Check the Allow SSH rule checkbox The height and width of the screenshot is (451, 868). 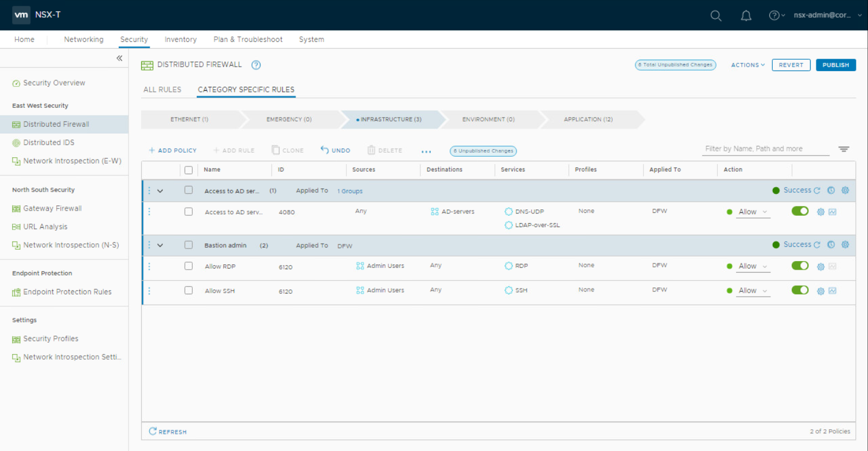pyautogui.click(x=188, y=290)
